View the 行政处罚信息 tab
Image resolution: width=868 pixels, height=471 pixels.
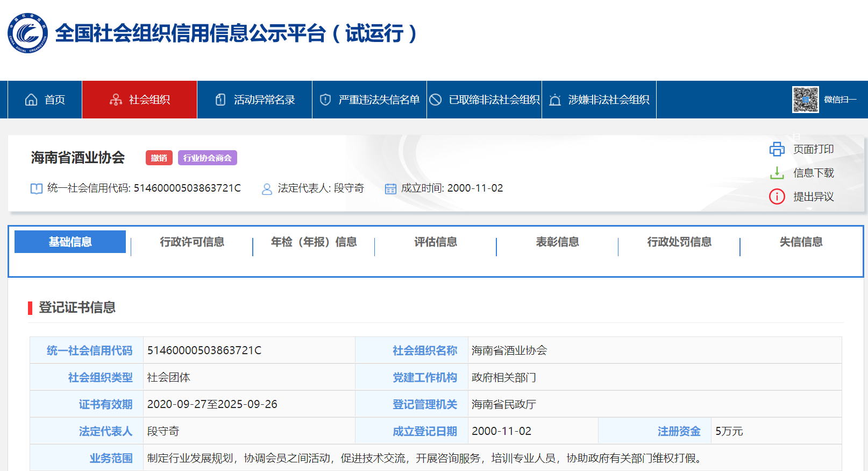coord(679,242)
